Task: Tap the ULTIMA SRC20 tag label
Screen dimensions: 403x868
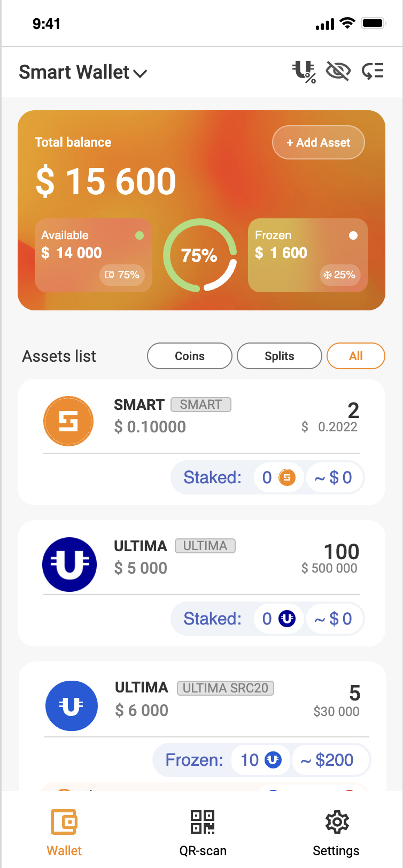Action: (226, 688)
